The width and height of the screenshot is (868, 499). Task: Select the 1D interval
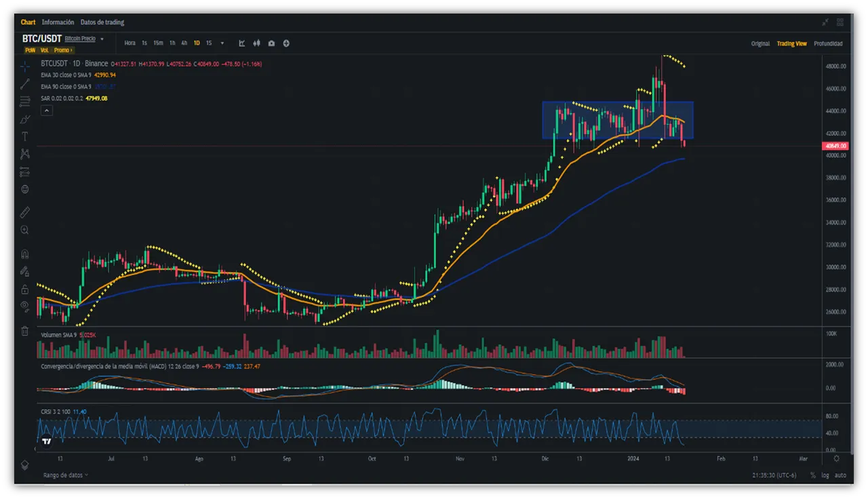click(197, 43)
